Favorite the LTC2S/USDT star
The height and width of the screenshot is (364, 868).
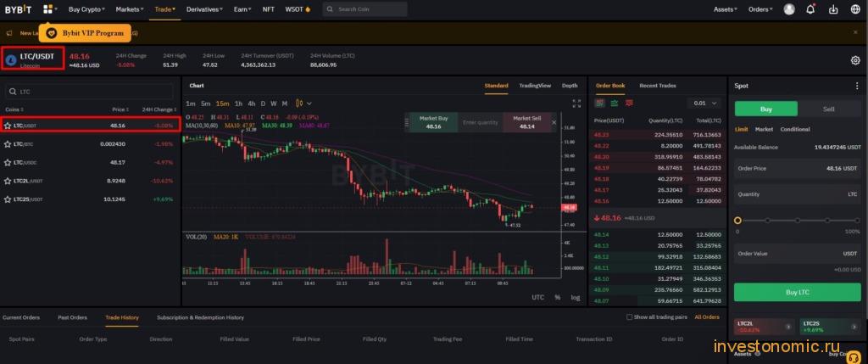[8, 199]
